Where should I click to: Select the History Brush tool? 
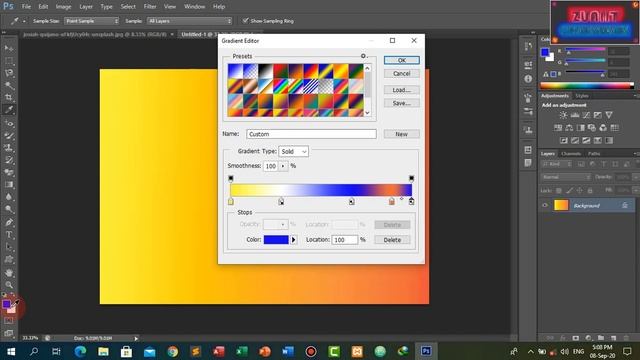[x=9, y=160]
